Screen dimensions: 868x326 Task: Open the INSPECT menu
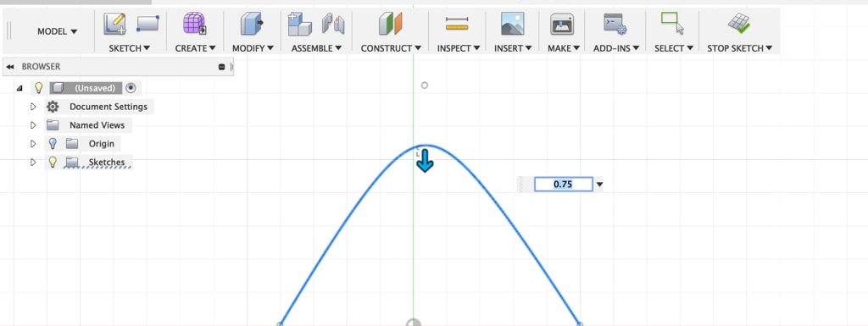pyautogui.click(x=459, y=48)
